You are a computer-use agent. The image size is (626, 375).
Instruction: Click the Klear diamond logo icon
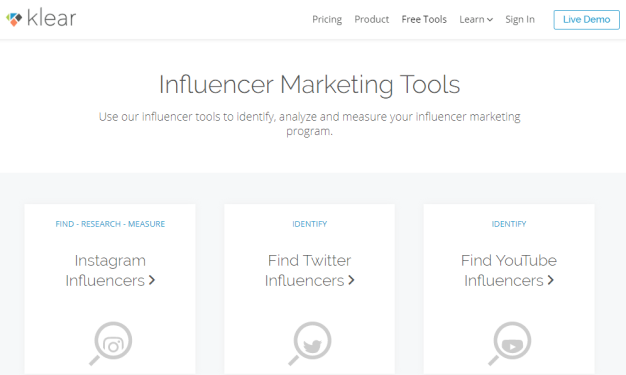point(14,19)
